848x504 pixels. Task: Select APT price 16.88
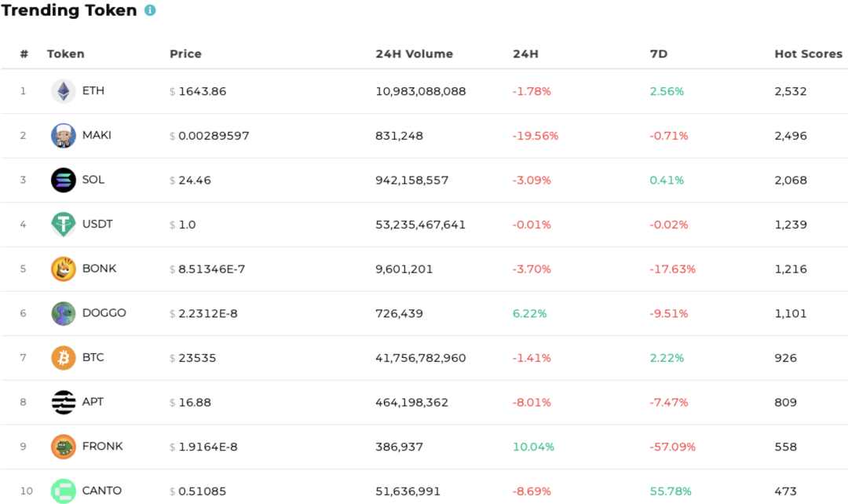tap(195, 402)
